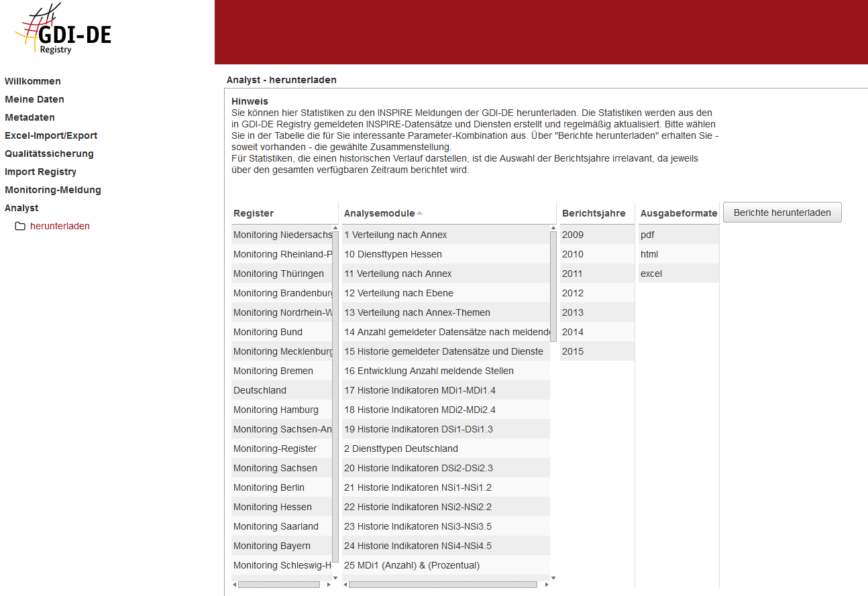This screenshot has width=868, height=596.
Task: Go to Qualitätssicherung in the sidebar
Action: point(49,154)
